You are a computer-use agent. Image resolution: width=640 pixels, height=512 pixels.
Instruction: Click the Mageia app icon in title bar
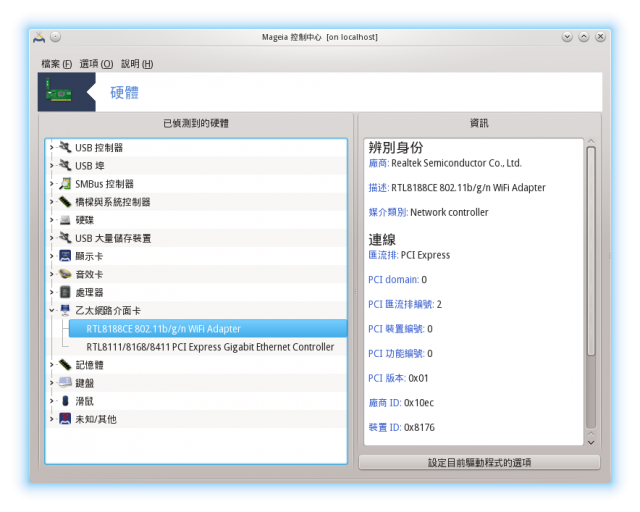[x=39, y=37]
